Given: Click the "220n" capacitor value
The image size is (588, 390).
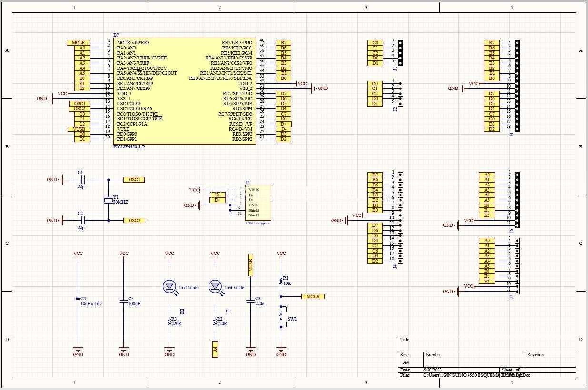Looking at the screenshot, I should 260,303.
